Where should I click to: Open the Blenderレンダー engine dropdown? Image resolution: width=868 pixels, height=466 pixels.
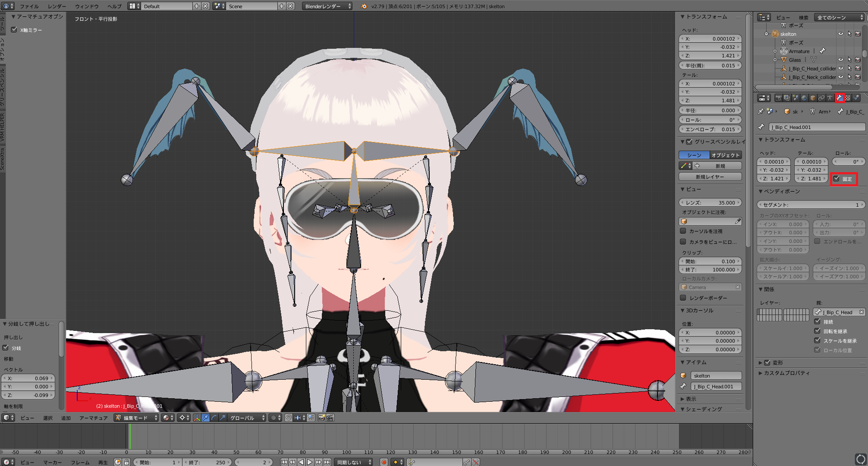(327, 6)
